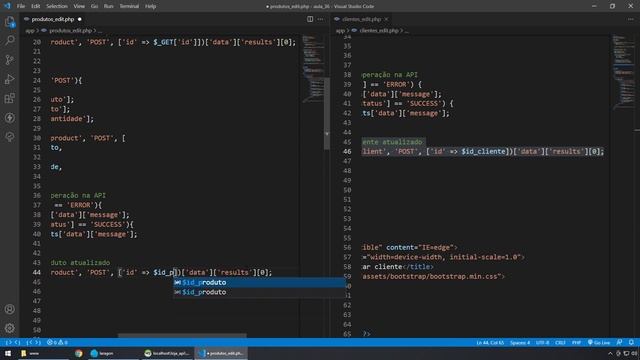Screen dimensions: 640x360
Task: Click line number 44 in left editor
Action: (37, 272)
